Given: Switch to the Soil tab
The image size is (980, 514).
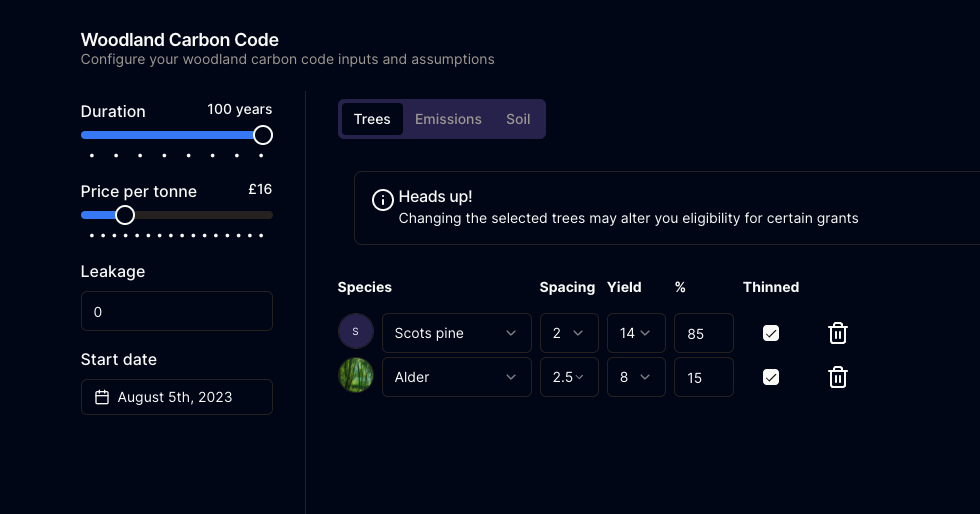Looking at the screenshot, I should pyautogui.click(x=518, y=119).
